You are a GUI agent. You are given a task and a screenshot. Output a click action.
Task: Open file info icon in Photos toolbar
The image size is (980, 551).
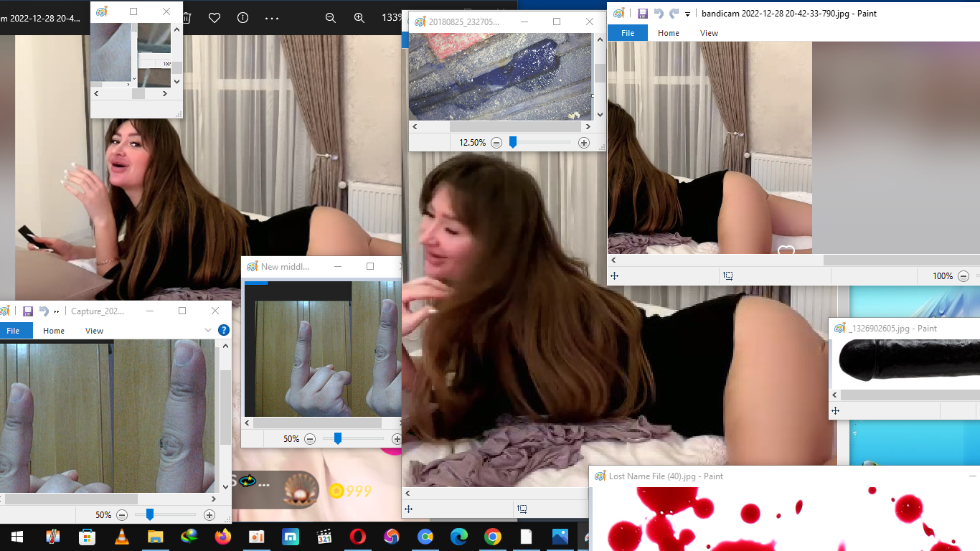242,18
